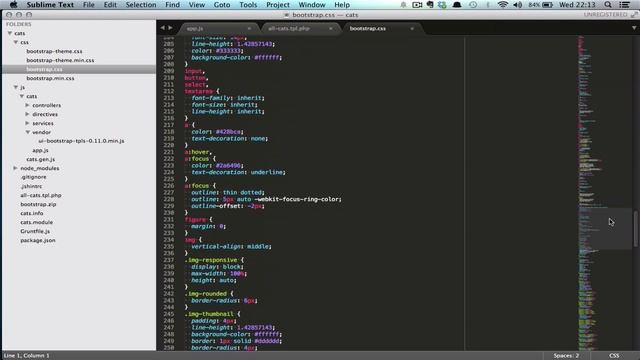Viewport: 640px width, 360px height.
Task: Open .jshintrc file
Action: [x=31, y=186]
